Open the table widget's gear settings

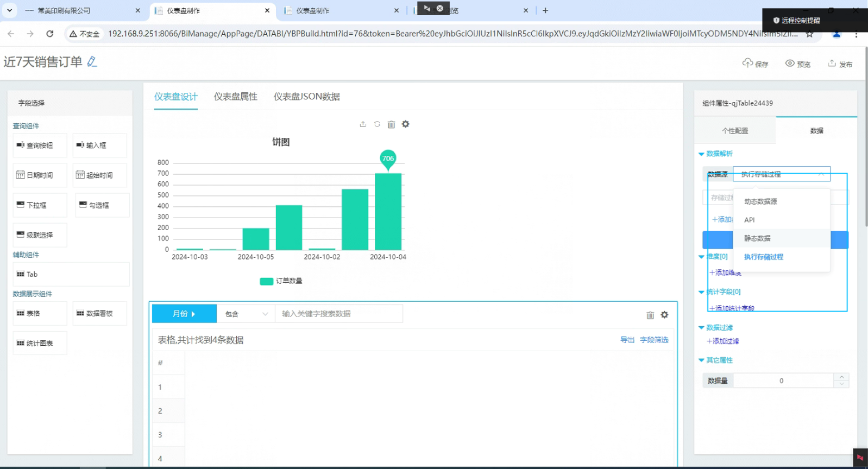point(664,315)
